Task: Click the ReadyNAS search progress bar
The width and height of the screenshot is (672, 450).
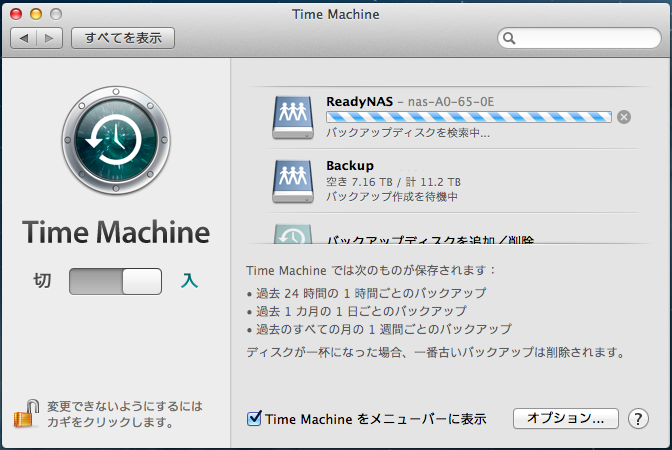Action: coord(468,117)
